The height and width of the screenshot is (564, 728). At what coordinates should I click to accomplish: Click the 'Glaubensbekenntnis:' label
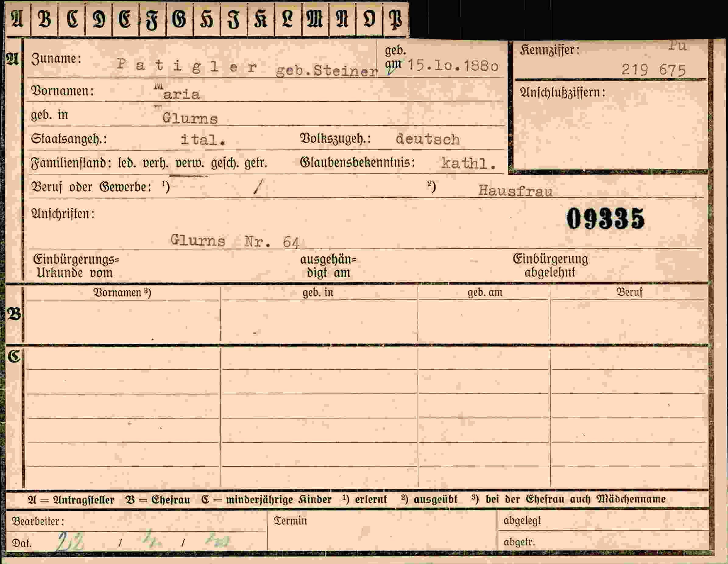coord(358,162)
